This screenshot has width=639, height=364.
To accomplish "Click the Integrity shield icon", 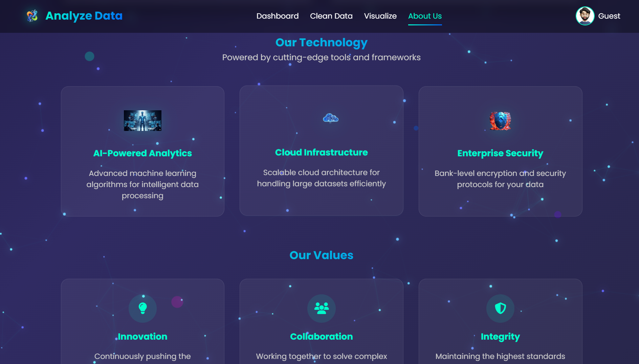I will tap(500, 308).
